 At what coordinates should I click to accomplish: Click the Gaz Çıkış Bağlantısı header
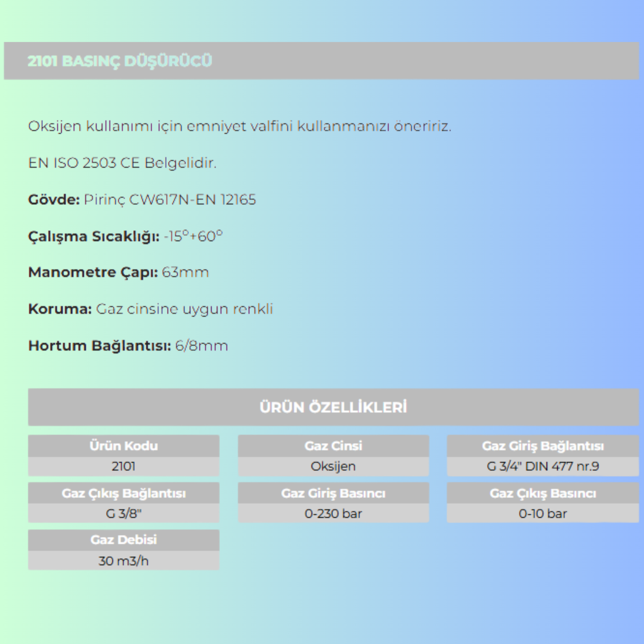(x=124, y=493)
